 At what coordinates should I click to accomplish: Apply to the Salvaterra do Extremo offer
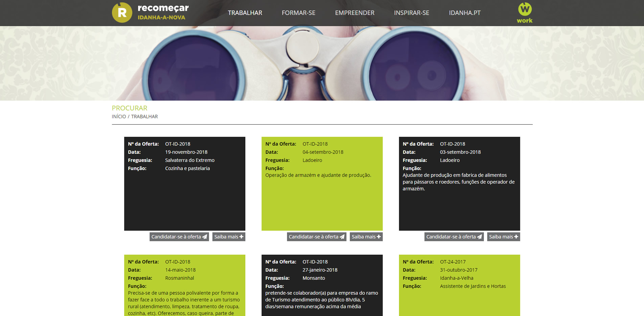point(179,237)
